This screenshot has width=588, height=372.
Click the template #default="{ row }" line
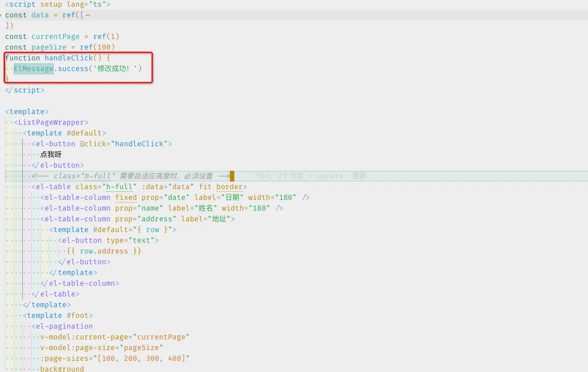tap(113, 230)
